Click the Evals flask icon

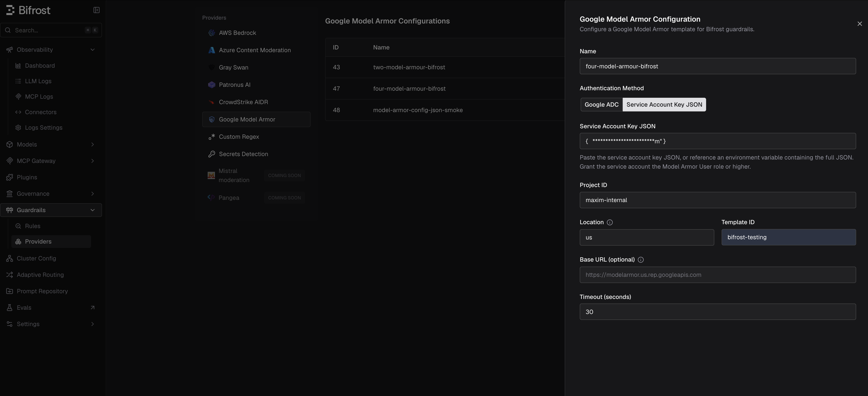[9, 308]
